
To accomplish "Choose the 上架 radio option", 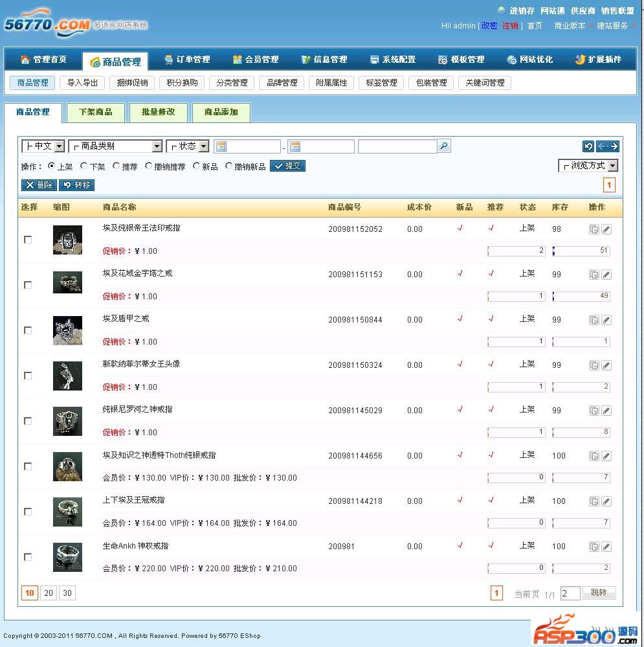I will [x=51, y=166].
